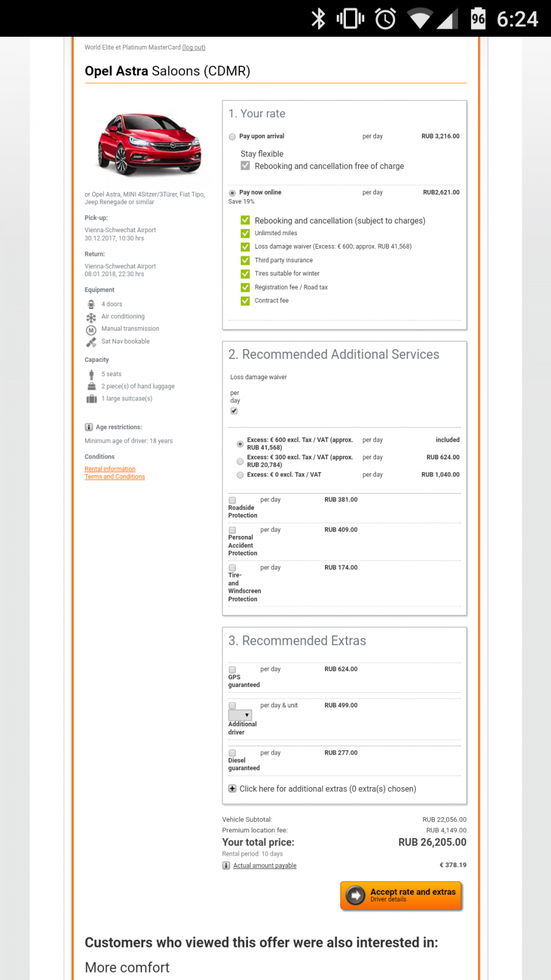Select Pay upon arrival rate
Screen dimensions: 551x980
pos(232,137)
